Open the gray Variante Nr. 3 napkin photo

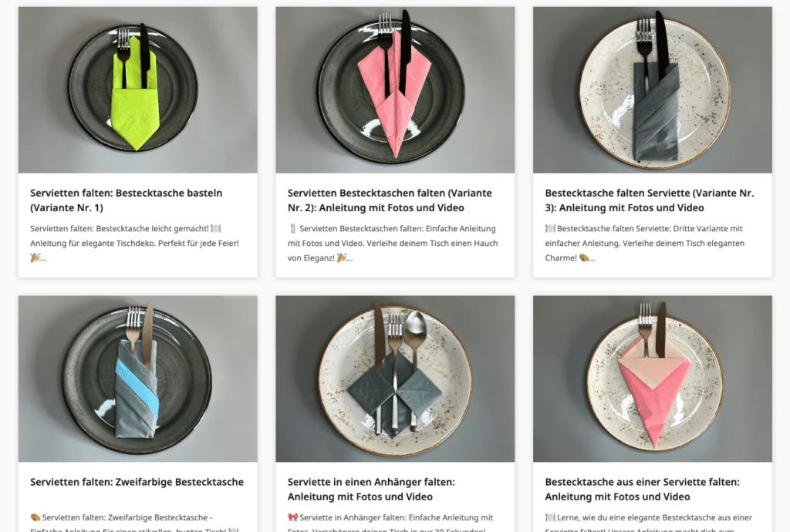(653, 90)
